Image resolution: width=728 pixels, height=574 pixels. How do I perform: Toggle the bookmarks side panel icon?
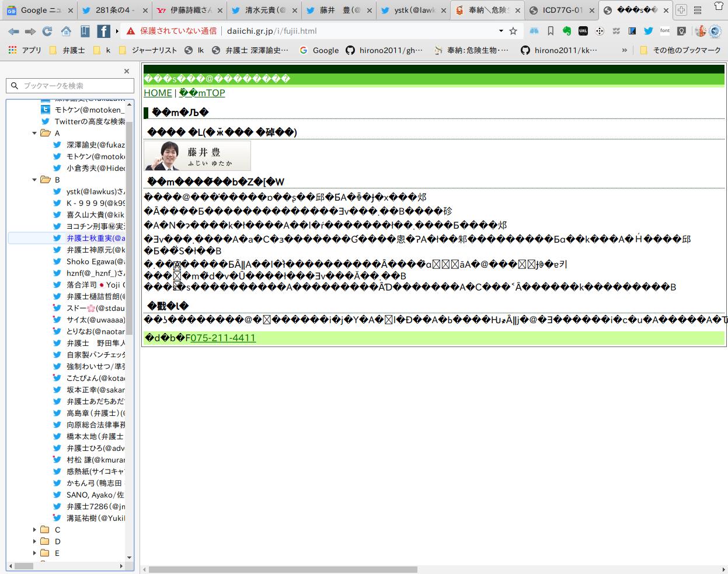85,31
